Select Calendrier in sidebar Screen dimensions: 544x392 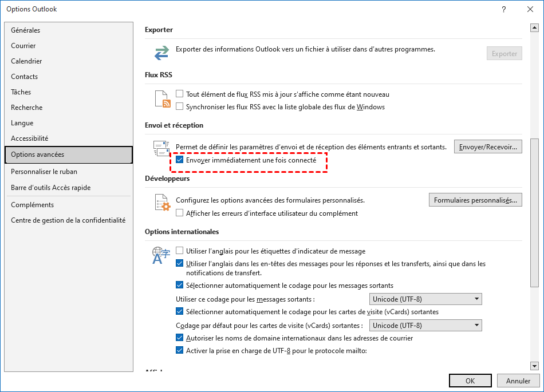tap(69, 61)
